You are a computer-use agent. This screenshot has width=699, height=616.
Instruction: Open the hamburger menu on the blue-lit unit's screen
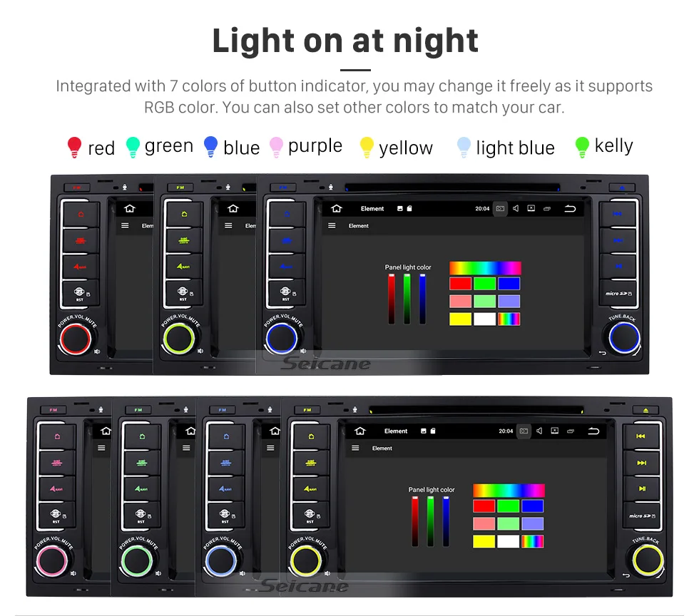coord(332,225)
